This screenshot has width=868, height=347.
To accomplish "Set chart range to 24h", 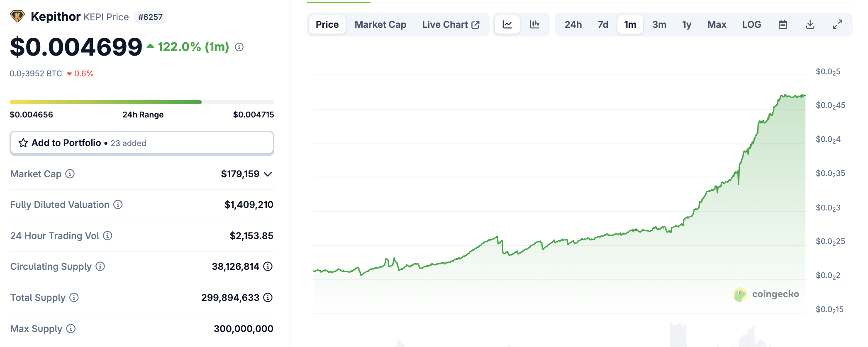I will click(x=573, y=24).
